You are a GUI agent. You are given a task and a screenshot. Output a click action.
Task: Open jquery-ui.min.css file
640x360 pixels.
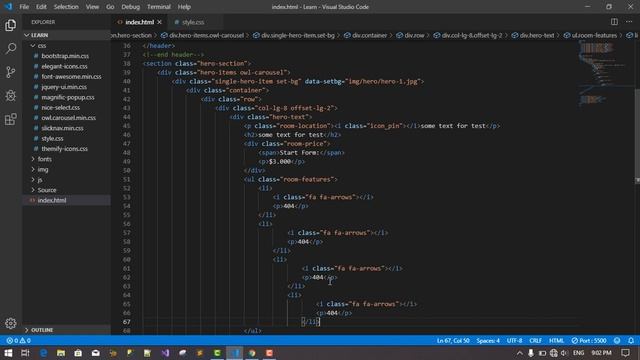tap(64, 87)
